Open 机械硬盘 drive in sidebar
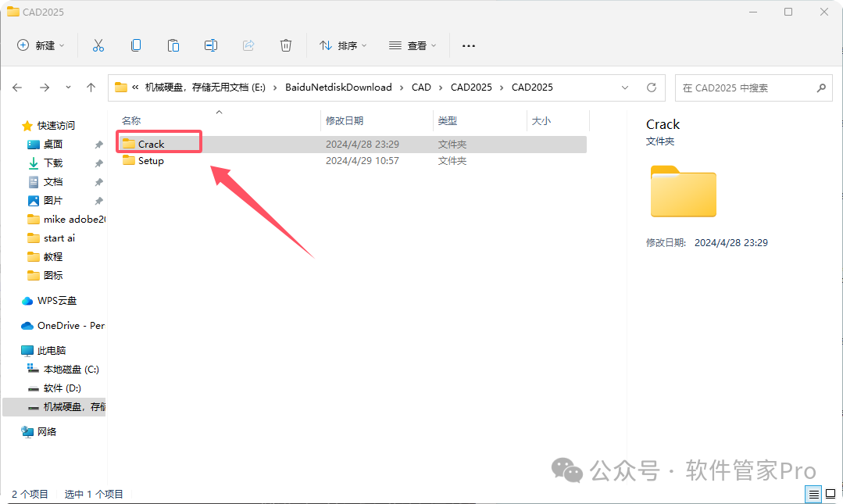This screenshot has width=843, height=504. coord(54,407)
